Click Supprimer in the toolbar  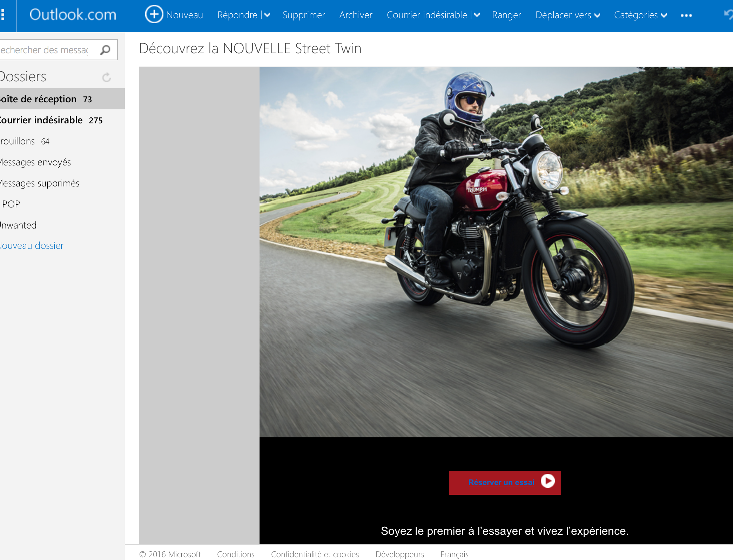[304, 15]
